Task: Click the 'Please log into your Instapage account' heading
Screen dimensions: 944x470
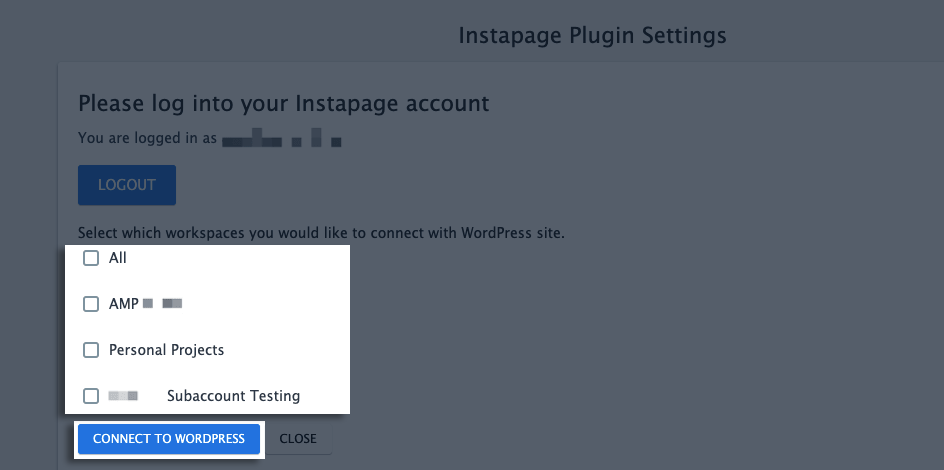Action: pos(284,103)
